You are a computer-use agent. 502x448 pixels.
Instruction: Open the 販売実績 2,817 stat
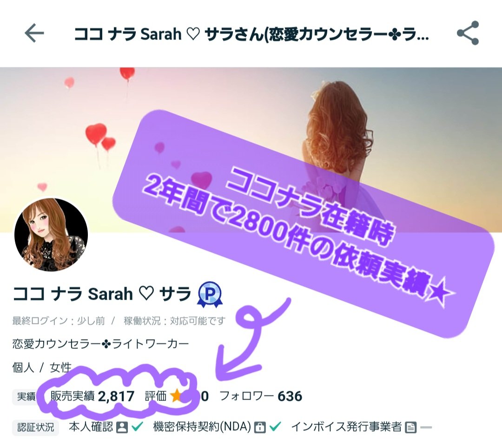pyautogui.click(x=92, y=396)
